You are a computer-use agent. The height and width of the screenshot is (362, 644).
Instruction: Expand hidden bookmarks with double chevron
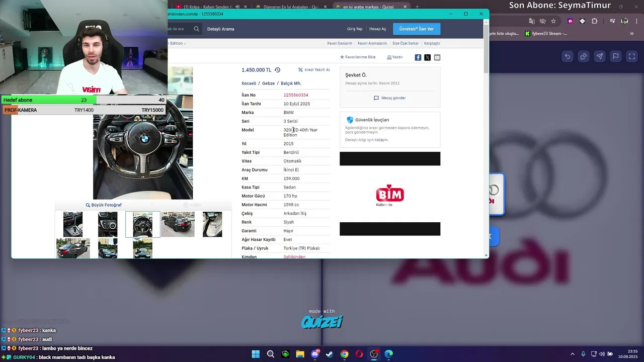point(632,34)
